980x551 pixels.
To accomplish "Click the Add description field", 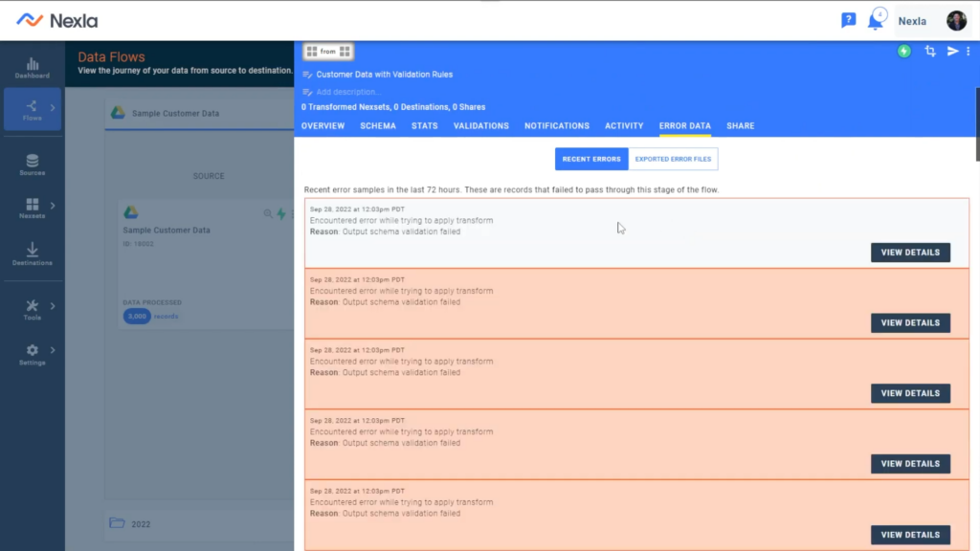I will [x=348, y=92].
